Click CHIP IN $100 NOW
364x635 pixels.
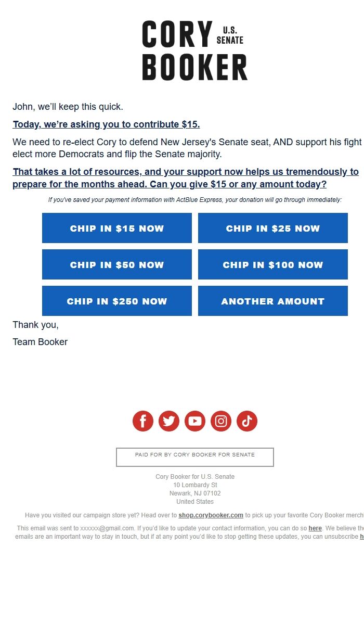tap(272, 264)
